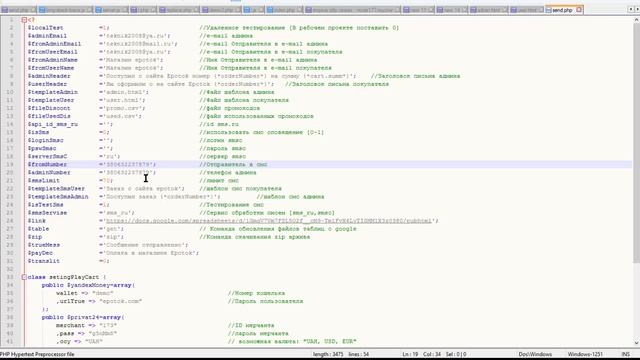Click the $fromAdminName variable
The height and width of the screenshot is (360, 640).
52,60
